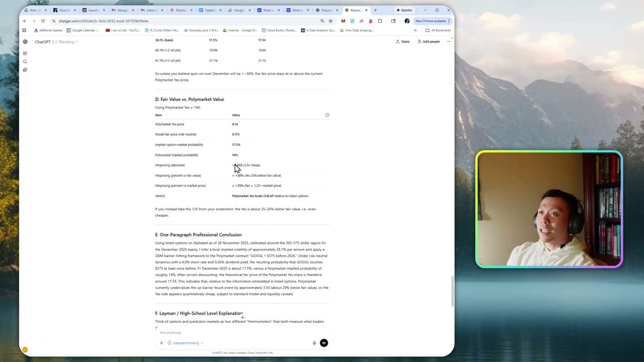
Task: Reload the ChatGPT page
Action: [43, 21]
